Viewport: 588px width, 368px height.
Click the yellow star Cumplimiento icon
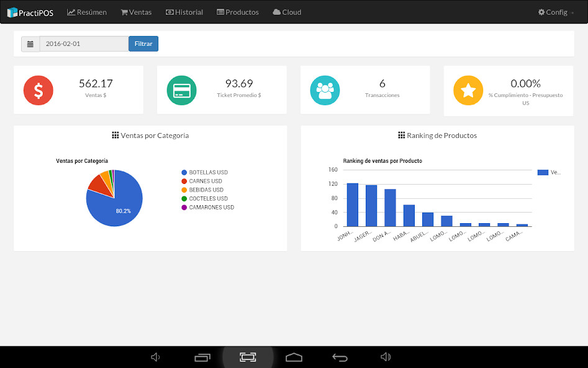(468, 90)
